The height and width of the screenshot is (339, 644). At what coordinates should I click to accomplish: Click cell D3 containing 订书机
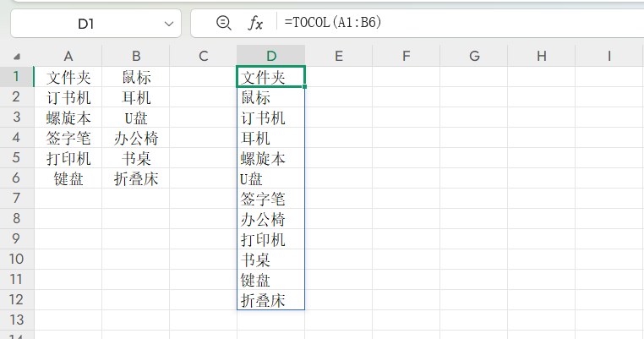point(271,118)
